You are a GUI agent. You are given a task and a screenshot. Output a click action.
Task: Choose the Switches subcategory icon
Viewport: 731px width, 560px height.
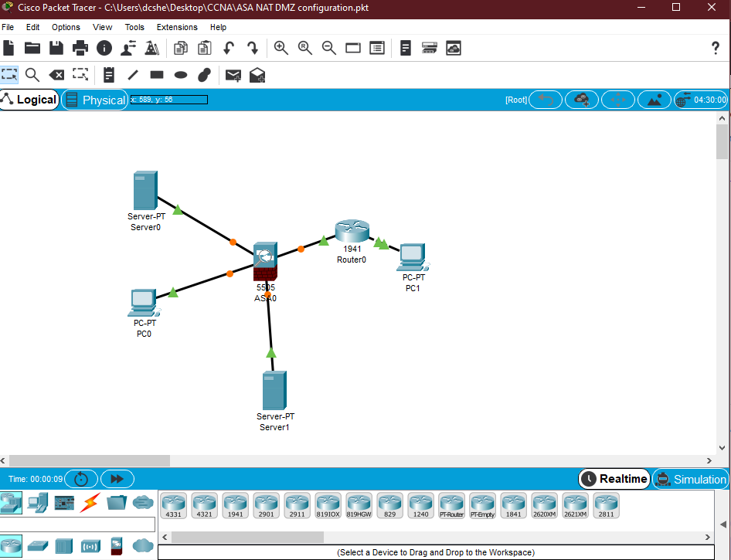coord(38,545)
